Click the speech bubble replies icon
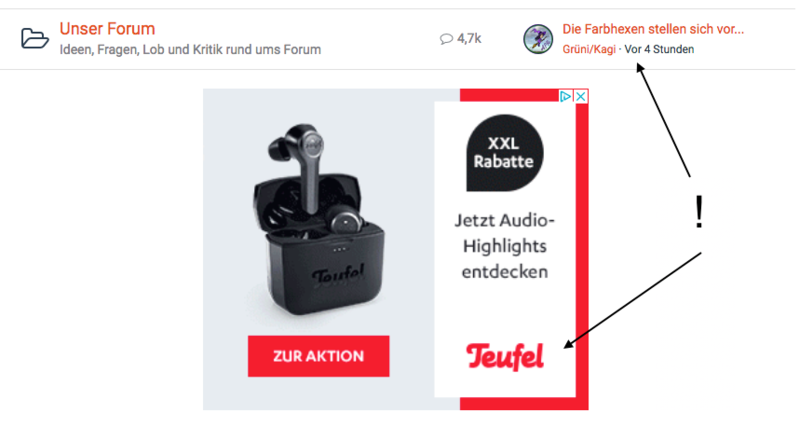This screenshot has width=800, height=441. point(446,39)
